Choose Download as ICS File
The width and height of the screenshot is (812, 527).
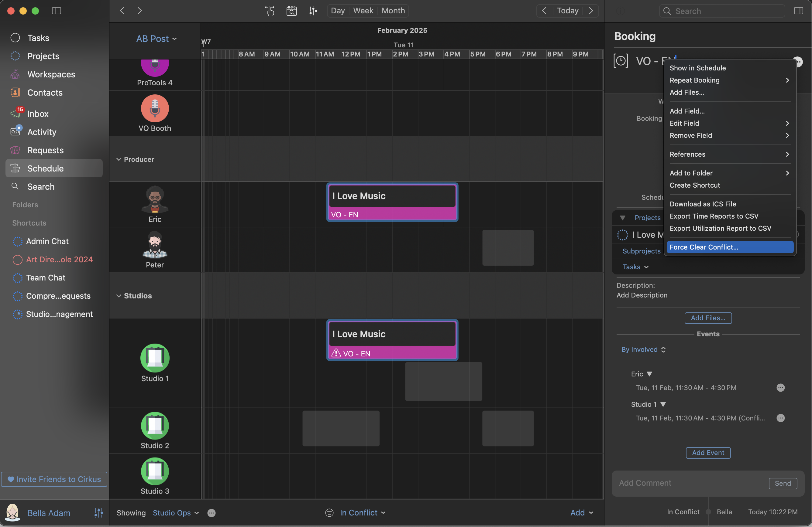click(x=703, y=204)
